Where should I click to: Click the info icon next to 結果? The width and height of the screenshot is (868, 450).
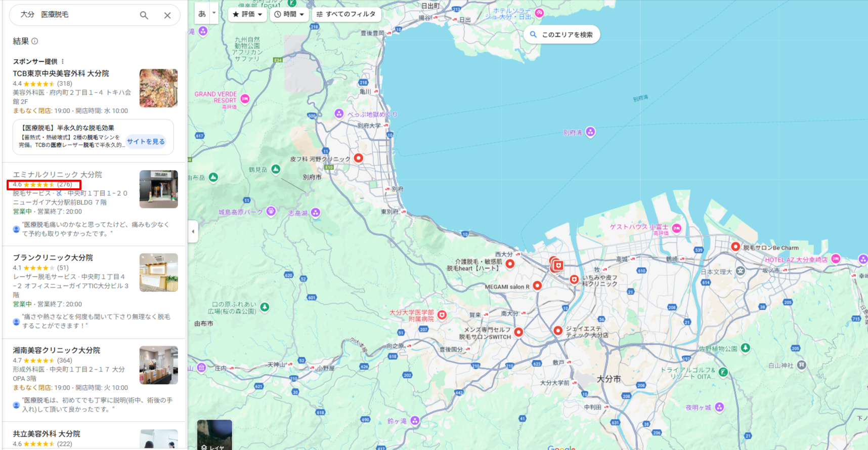click(x=35, y=41)
